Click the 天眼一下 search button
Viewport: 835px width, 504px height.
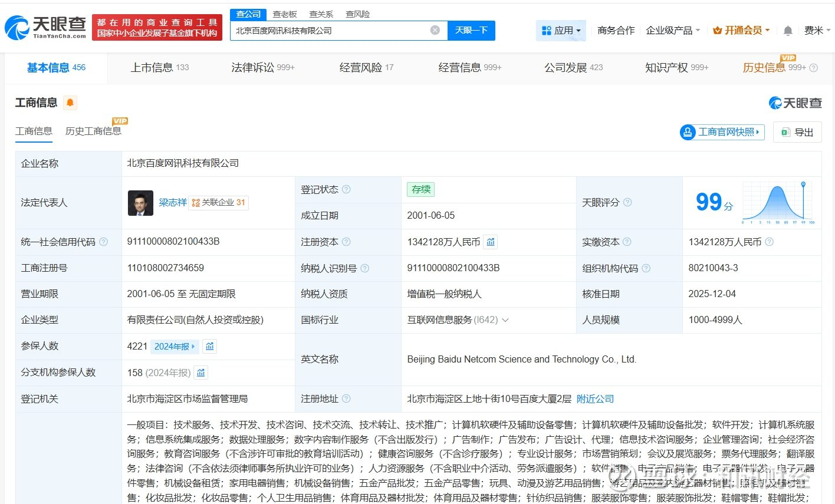coord(471,31)
